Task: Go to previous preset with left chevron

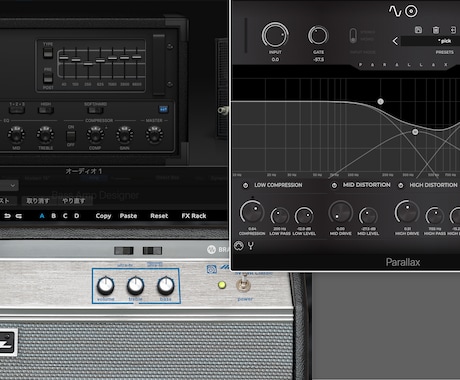Action: (x=395, y=41)
